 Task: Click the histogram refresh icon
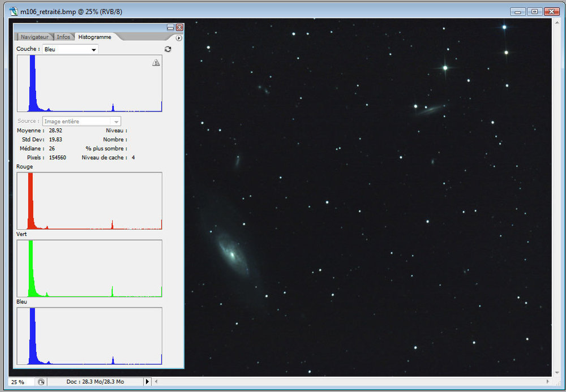pyautogui.click(x=168, y=49)
